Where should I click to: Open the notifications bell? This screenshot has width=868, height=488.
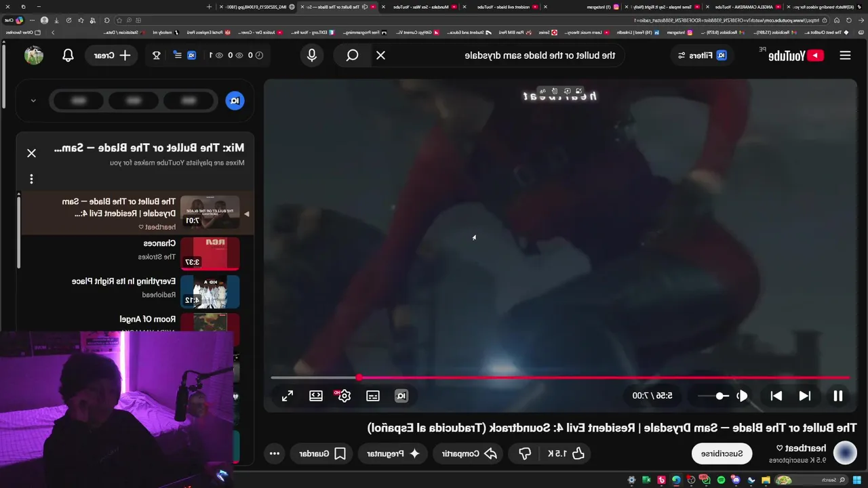tap(68, 56)
